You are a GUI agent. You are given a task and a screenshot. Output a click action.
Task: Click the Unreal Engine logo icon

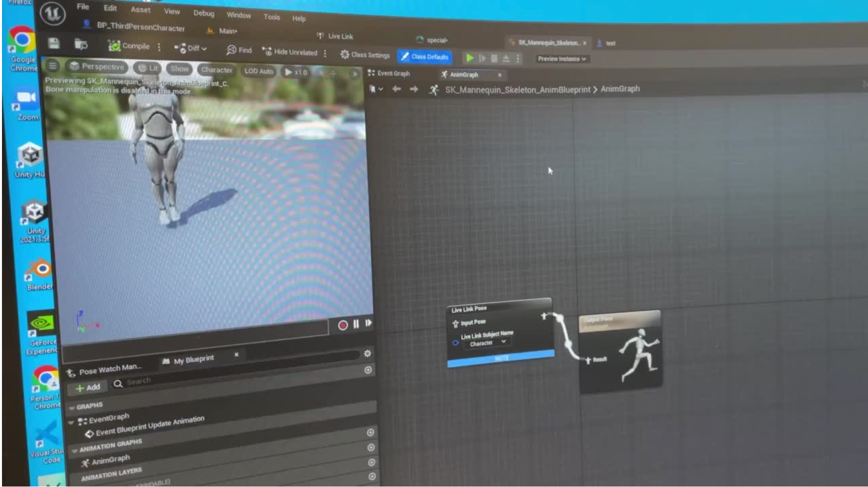[52, 14]
